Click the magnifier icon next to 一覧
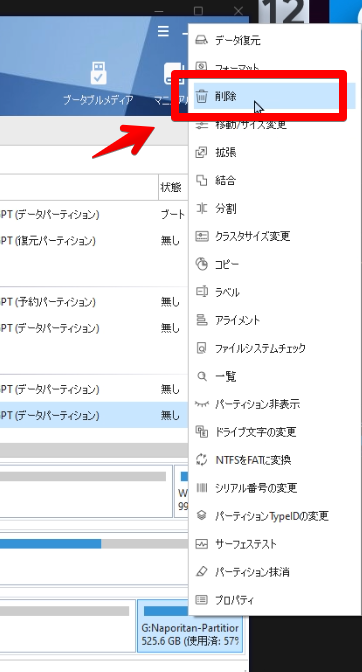 [x=201, y=376]
